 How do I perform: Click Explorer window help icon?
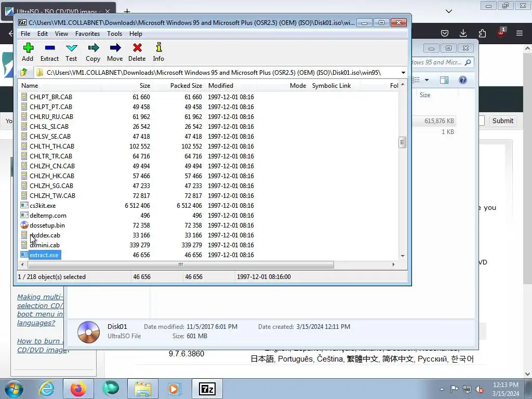(x=463, y=80)
